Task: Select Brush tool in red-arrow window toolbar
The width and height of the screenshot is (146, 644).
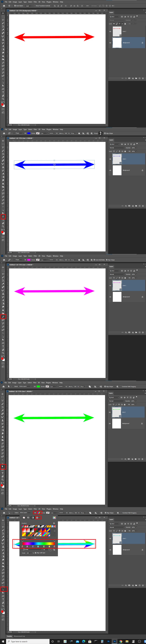Action: click(3, 36)
